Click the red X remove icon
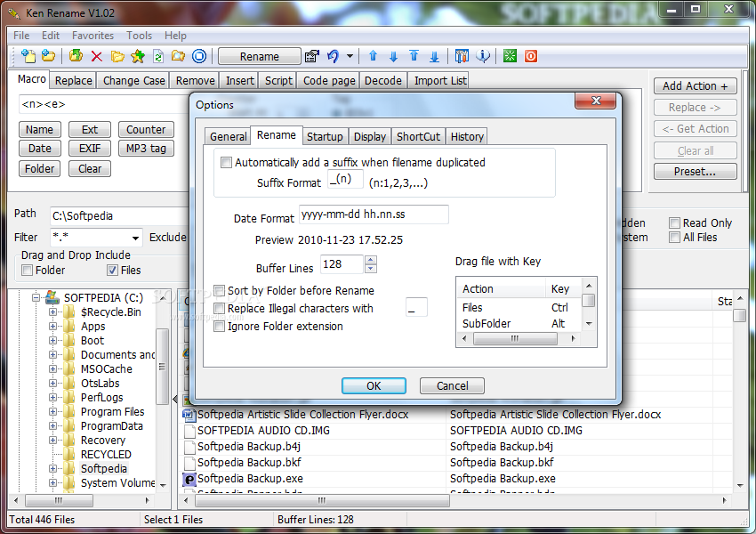This screenshot has height=534, width=756. pyautogui.click(x=96, y=56)
